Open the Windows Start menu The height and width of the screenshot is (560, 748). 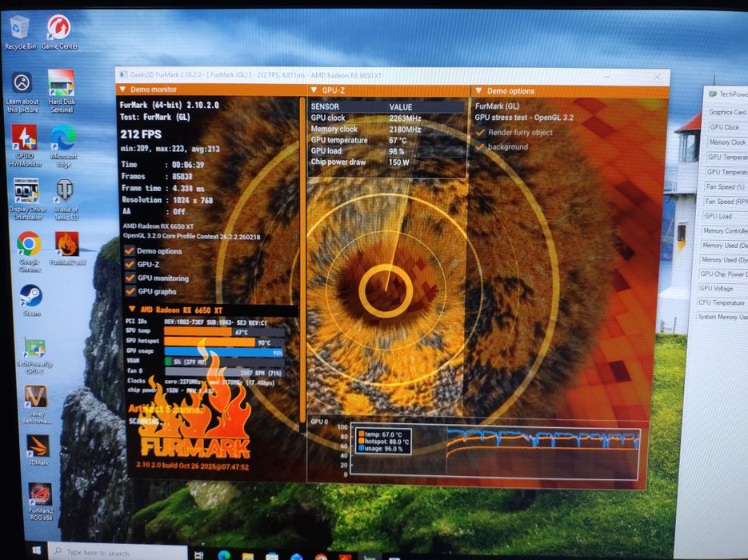pyautogui.click(x=36, y=551)
